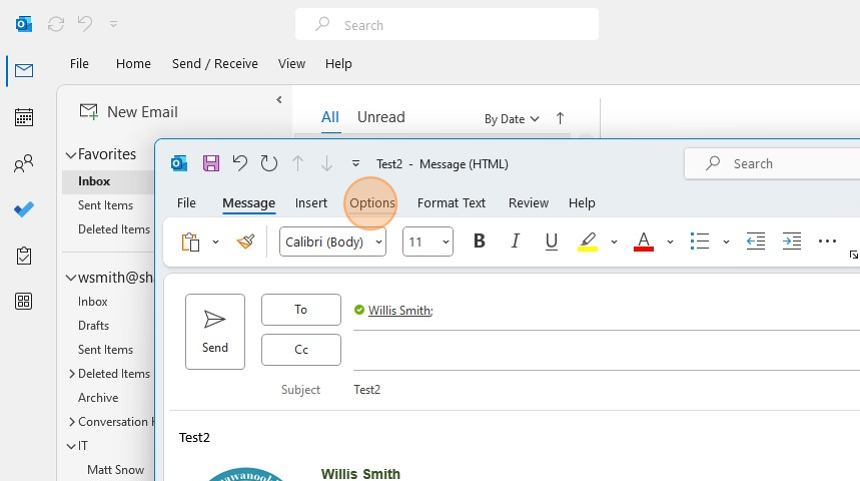The height and width of the screenshot is (481, 860).
Task: Click New Email in main window
Action: (129, 112)
